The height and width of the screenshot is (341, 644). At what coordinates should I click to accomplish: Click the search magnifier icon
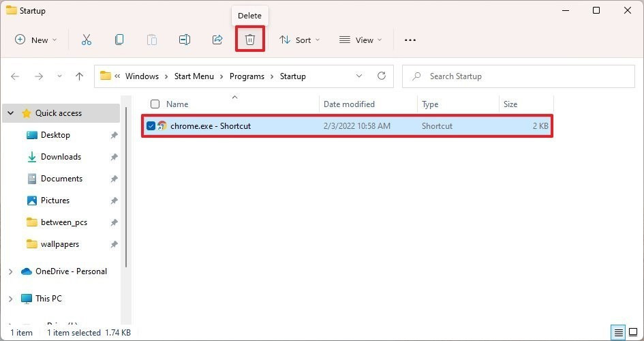(416, 76)
